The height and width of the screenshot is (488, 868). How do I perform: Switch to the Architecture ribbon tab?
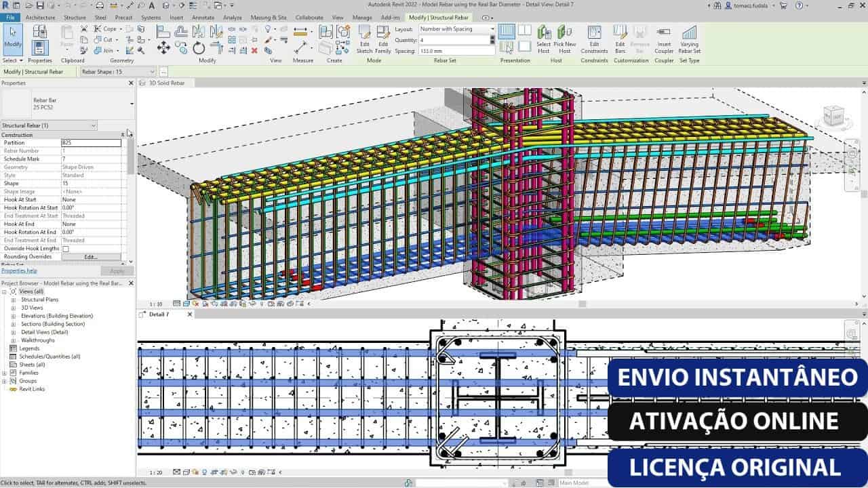[41, 17]
